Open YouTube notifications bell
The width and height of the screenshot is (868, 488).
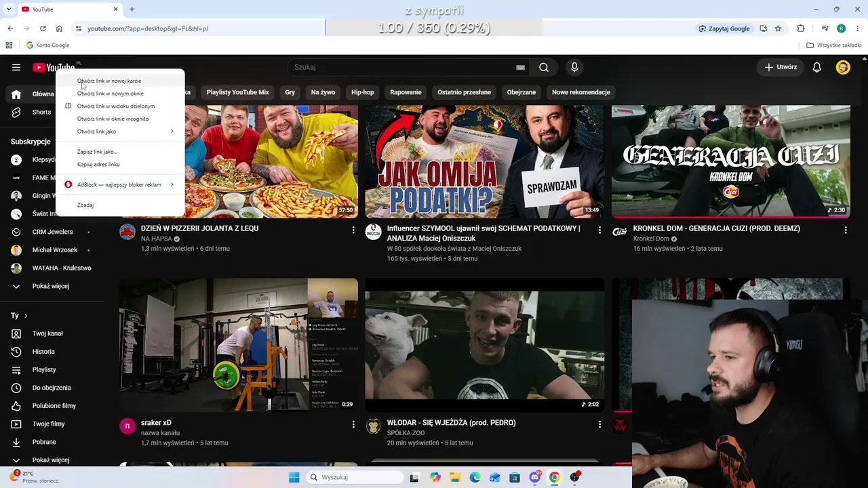point(817,67)
